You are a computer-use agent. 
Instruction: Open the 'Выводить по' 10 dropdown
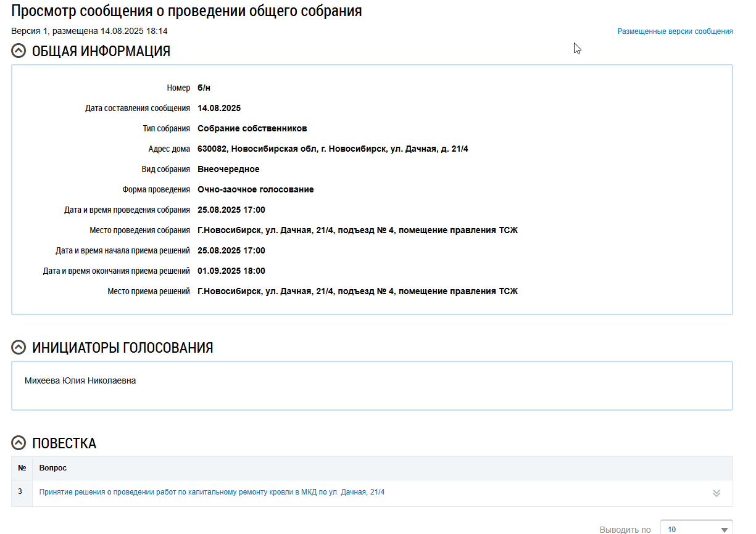697,529
